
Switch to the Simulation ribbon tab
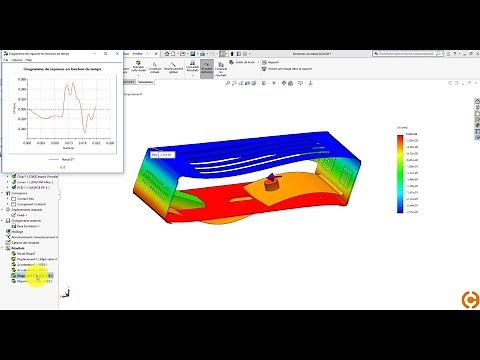pos(145,82)
